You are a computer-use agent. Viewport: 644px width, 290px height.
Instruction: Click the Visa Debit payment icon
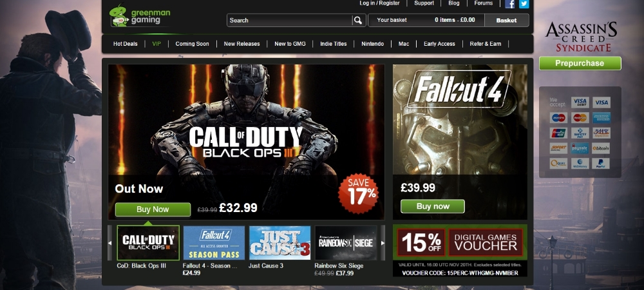(x=580, y=102)
